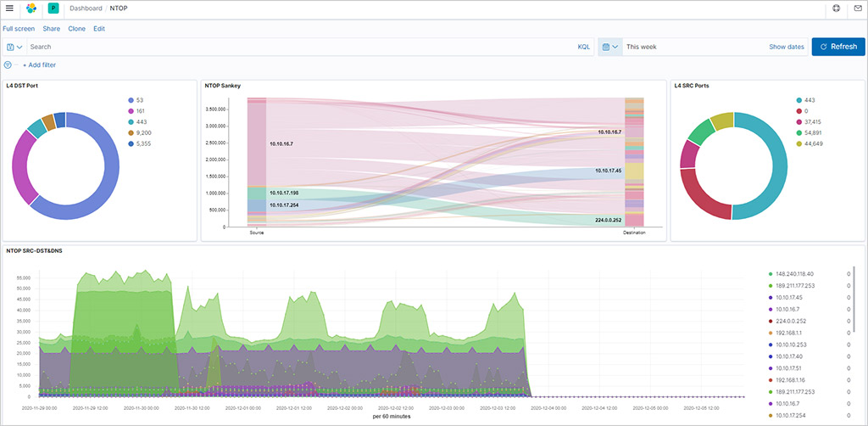
Task: Click the 161 legend color dot
Action: pyautogui.click(x=130, y=110)
